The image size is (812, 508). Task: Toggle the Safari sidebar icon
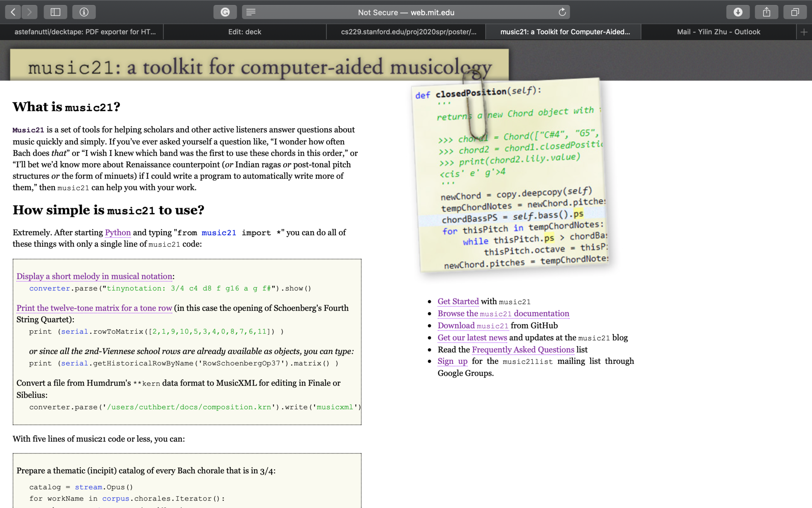(55, 12)
